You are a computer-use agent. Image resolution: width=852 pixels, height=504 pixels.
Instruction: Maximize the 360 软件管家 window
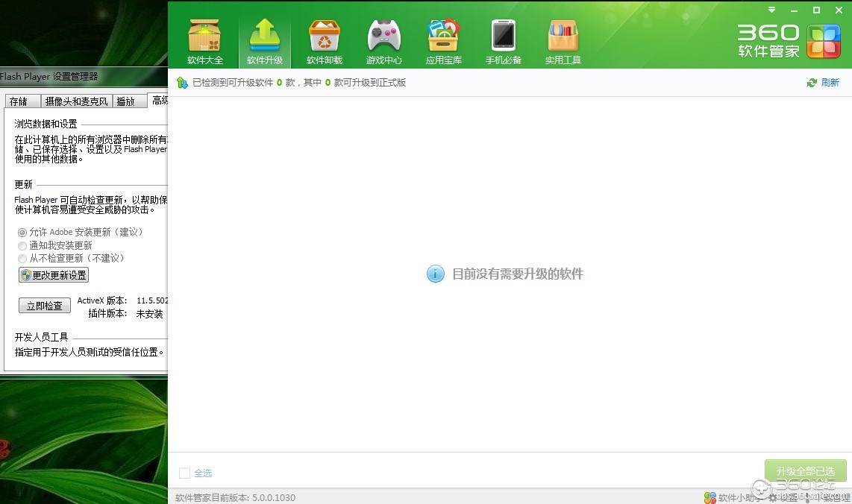tap(816, 10)
